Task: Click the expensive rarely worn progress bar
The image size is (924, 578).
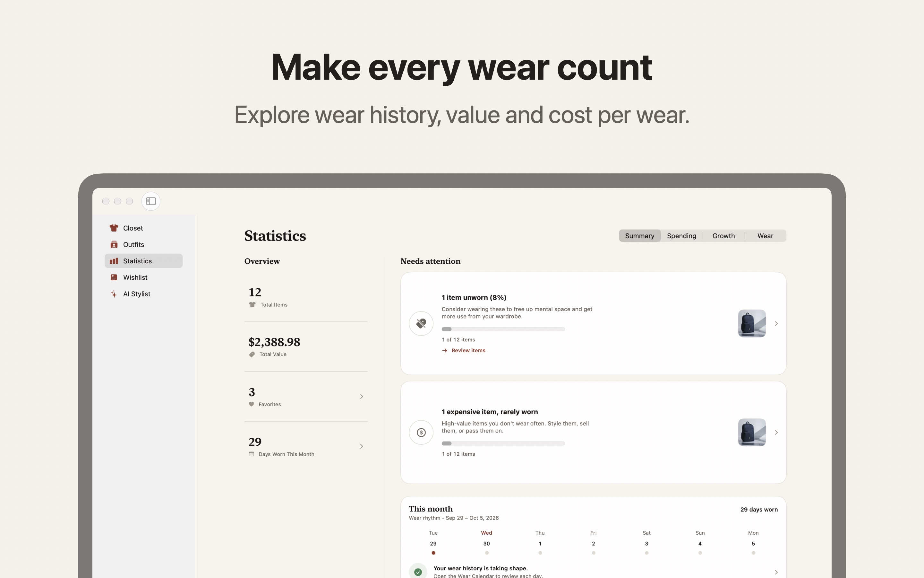Action: [x=503, y=443]
